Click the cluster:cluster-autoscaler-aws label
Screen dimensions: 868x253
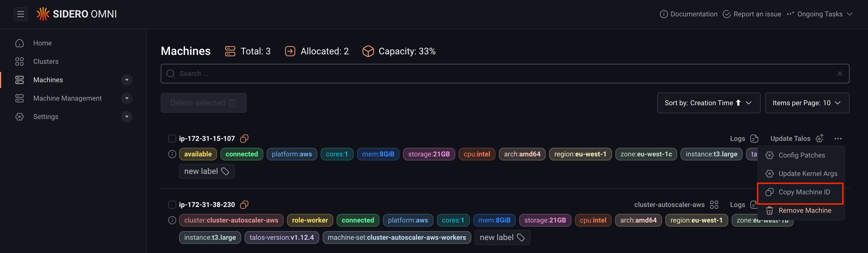coord(231,220)
